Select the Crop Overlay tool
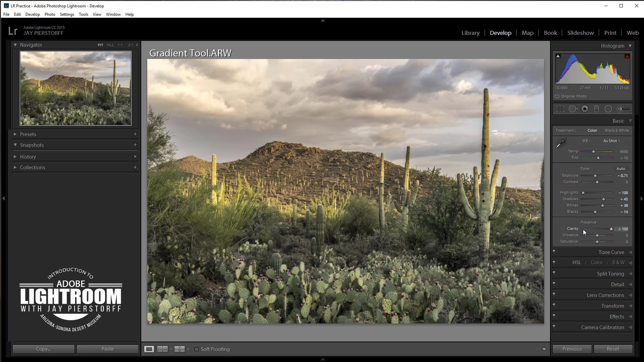This screenshot has width=644, height=362. 560,109
